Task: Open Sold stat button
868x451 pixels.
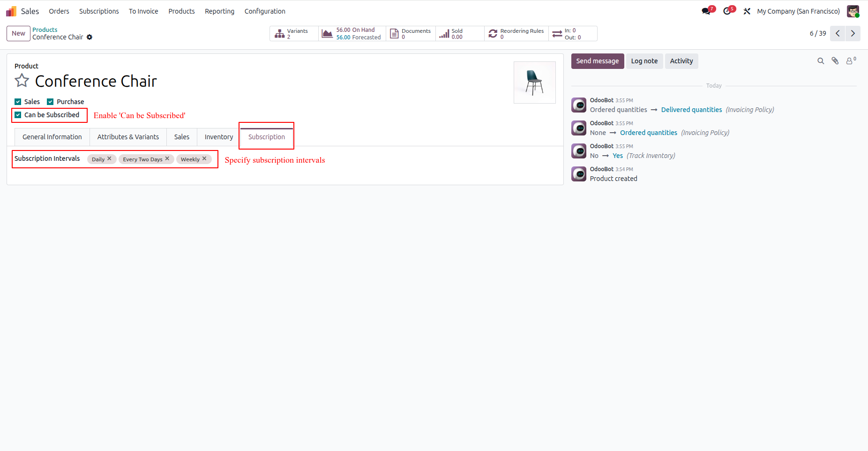Action: (460, 34)
